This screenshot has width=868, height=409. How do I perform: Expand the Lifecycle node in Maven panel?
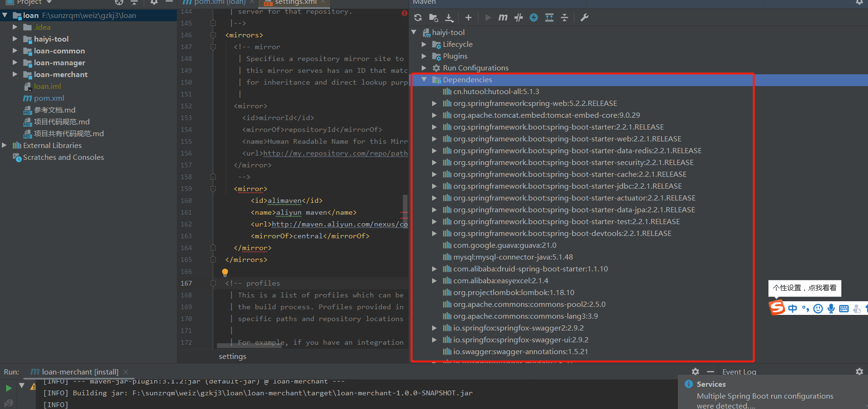point(424,44)
